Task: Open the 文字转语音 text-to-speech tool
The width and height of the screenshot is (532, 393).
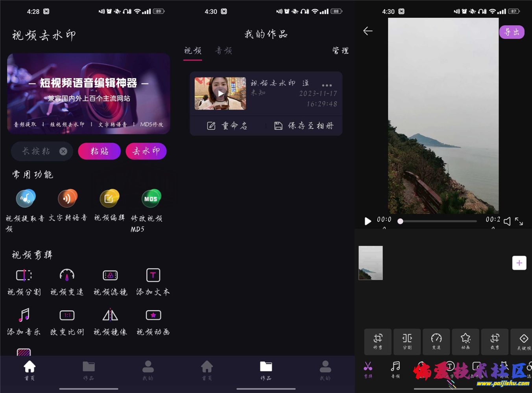Action: pyautogui.click(x=68, y=199)
